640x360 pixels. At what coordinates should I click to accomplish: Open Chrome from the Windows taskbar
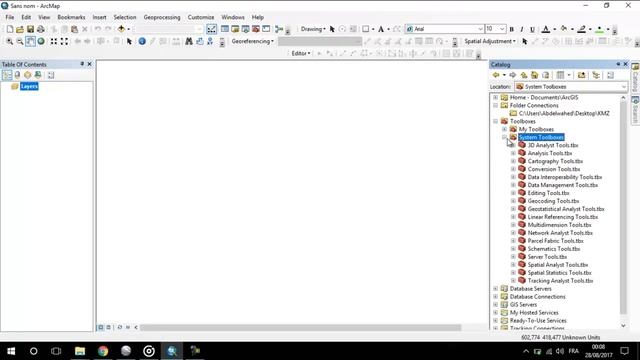click(x=103, y=351)
